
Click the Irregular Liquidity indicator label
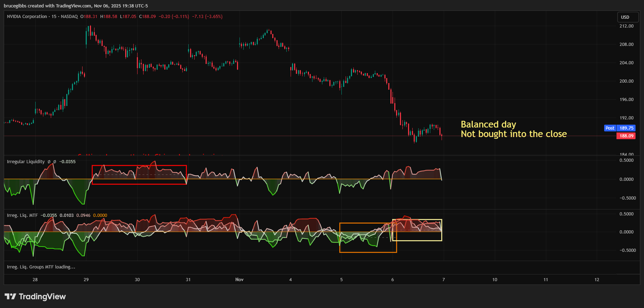(x=26, y=162)
